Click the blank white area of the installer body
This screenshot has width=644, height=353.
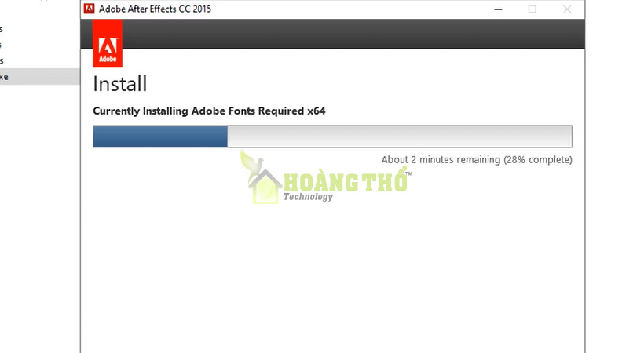tap(333, 279)
